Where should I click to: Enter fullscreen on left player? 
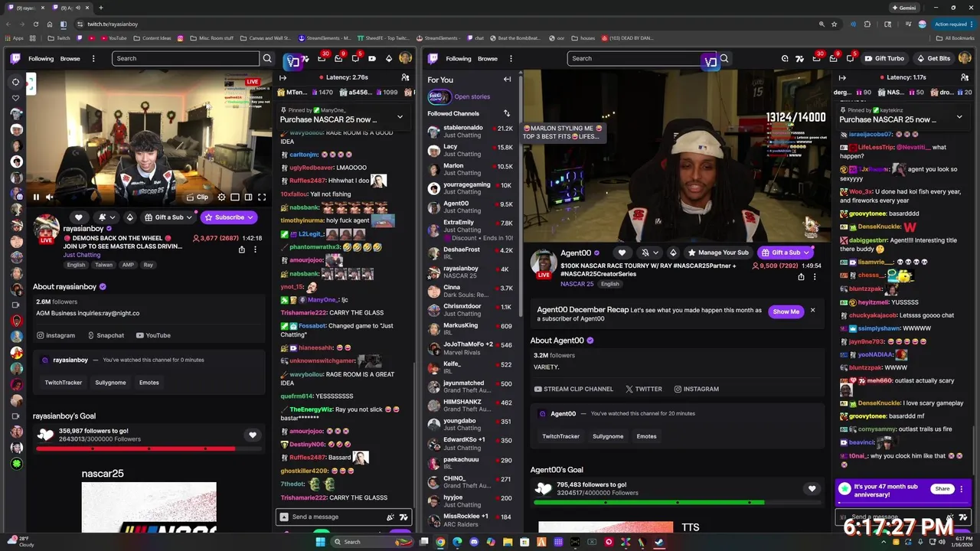262,197
